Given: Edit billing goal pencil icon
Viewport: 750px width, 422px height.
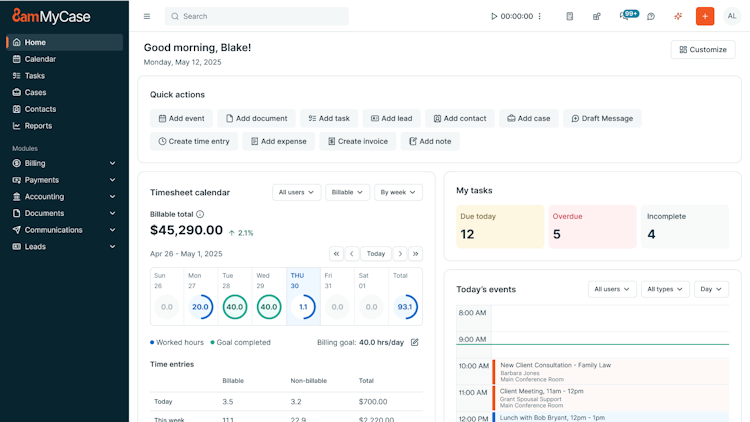Looking at the screenshot, I should (415, 342).
